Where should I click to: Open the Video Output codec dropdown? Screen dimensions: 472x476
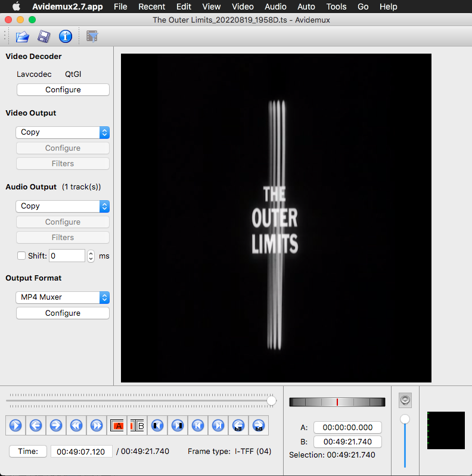click(x=63, y=132)
